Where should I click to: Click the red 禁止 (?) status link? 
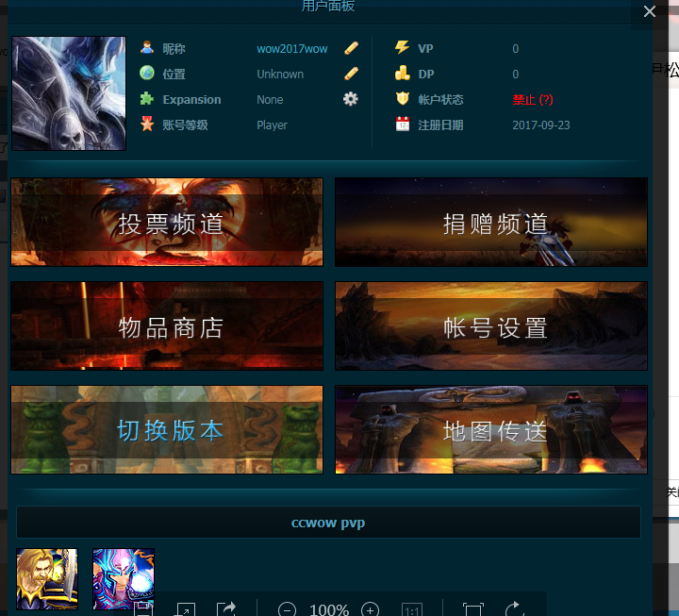pos(533,100)
